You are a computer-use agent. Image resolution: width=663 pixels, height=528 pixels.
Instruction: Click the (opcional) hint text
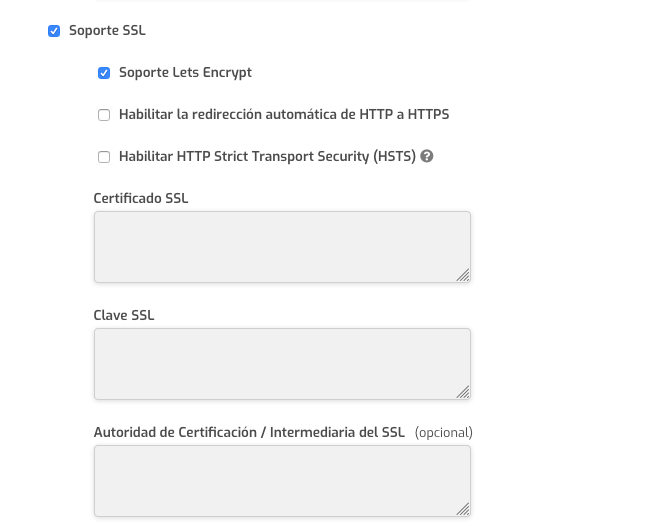[x=444, y=433]
